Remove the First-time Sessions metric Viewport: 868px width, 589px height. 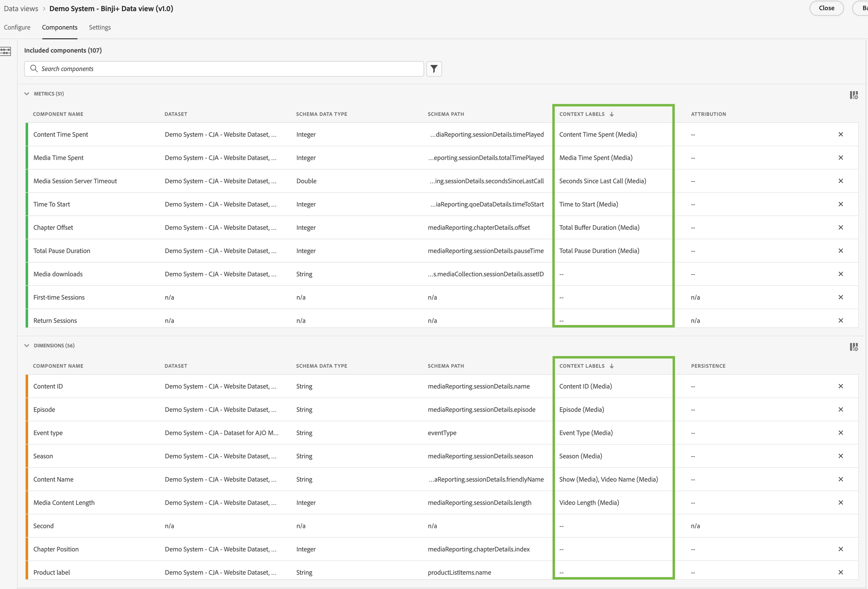tap(841, 297)
